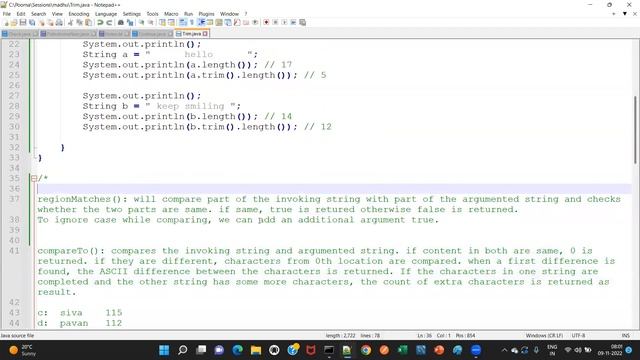
Task: Toggle Show All Characters icon
Action: [x=191, y=22]
